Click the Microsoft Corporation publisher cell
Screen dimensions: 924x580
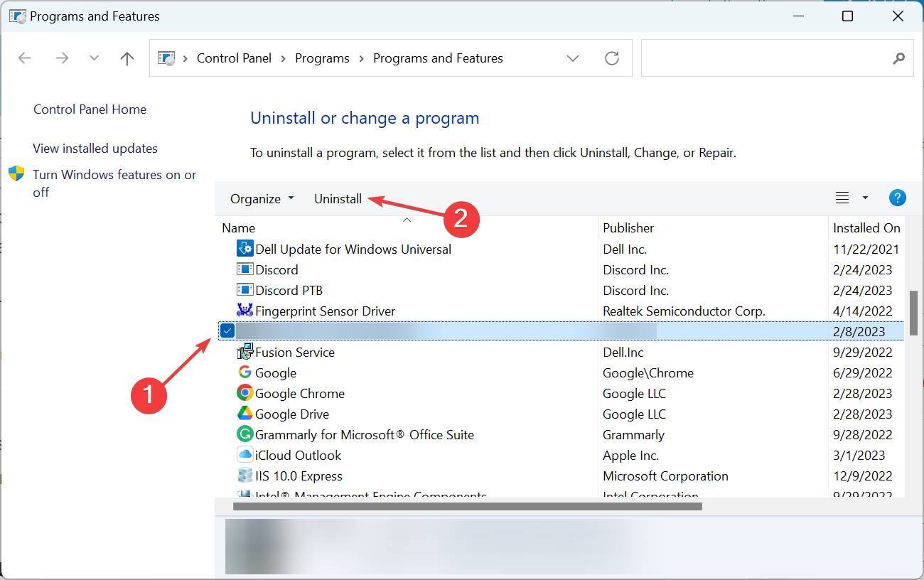(x=666, y=476)
